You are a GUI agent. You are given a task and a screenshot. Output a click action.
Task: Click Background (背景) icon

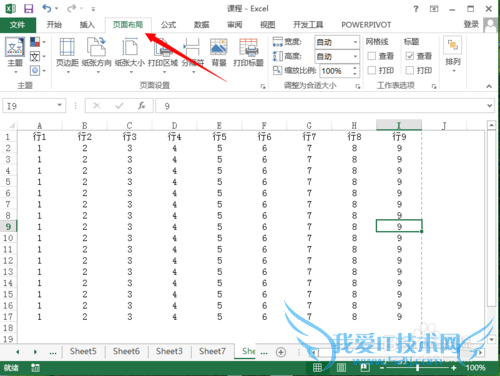tap(219, 53)
